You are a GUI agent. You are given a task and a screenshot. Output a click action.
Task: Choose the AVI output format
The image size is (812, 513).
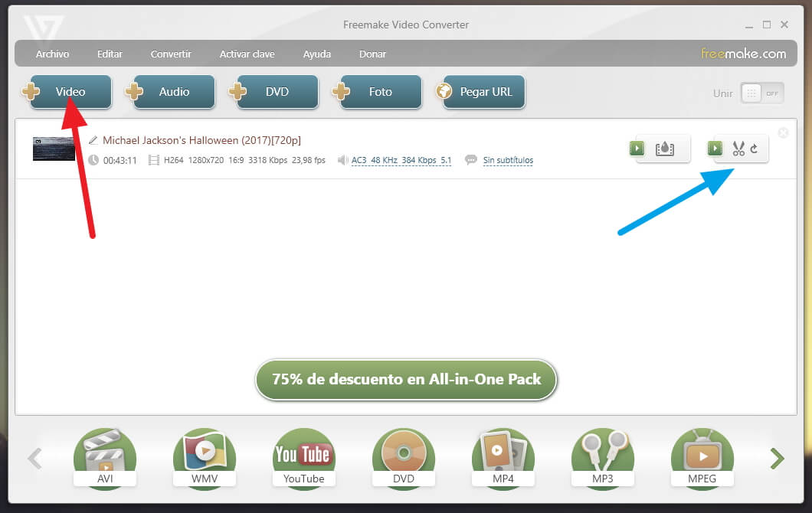[x=105, y=458]
